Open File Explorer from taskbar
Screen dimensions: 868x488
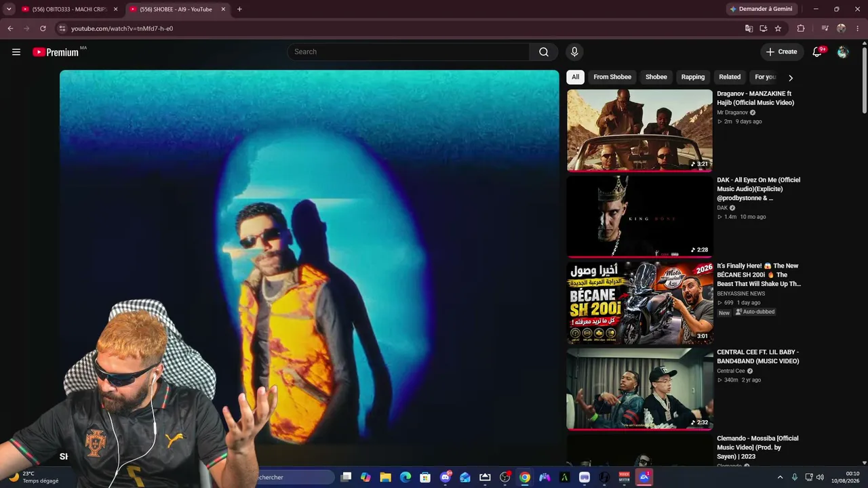[385, 477]
